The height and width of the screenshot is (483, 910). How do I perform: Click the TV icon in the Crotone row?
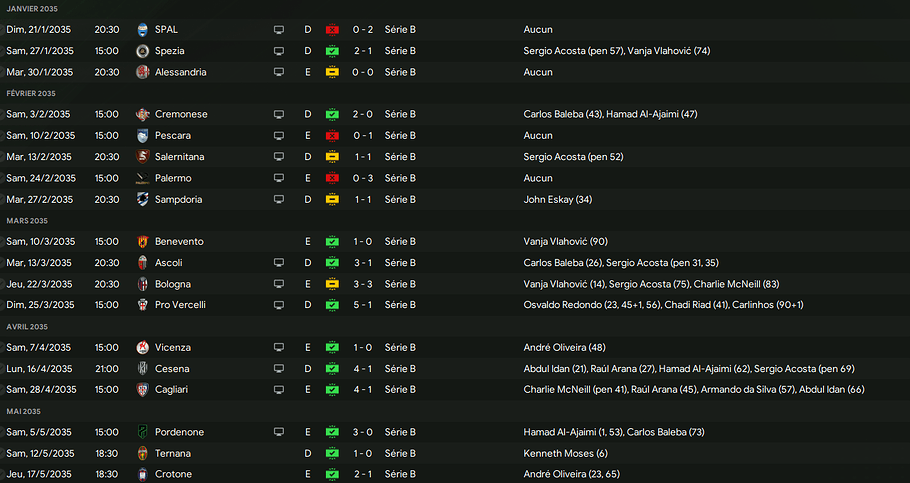tap(279, 474)
